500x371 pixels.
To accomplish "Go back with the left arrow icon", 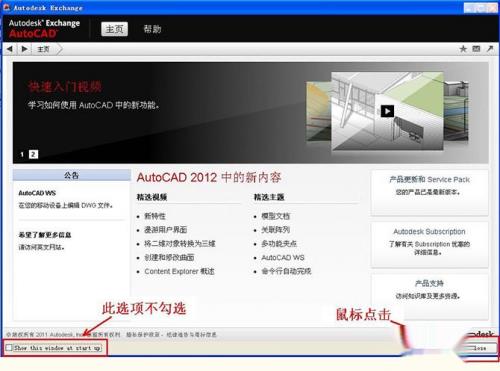I will (10, 49).
